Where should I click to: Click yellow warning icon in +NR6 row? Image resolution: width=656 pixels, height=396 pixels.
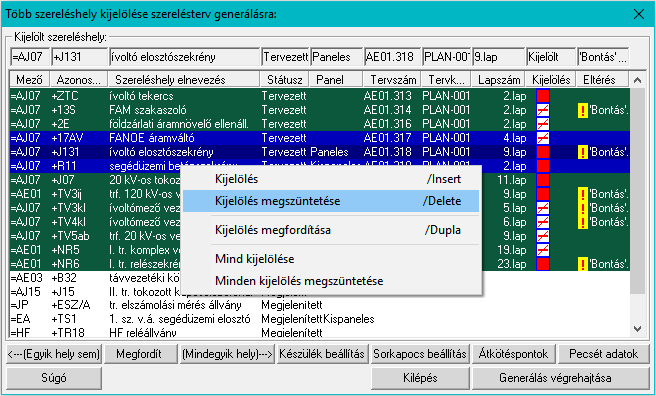pos(583,264)
